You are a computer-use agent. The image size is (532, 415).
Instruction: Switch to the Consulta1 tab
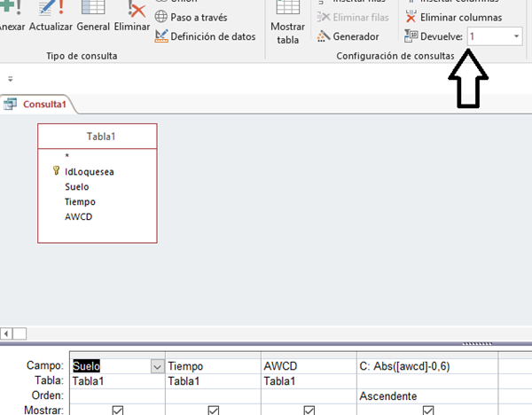click(x=37, y=104)
